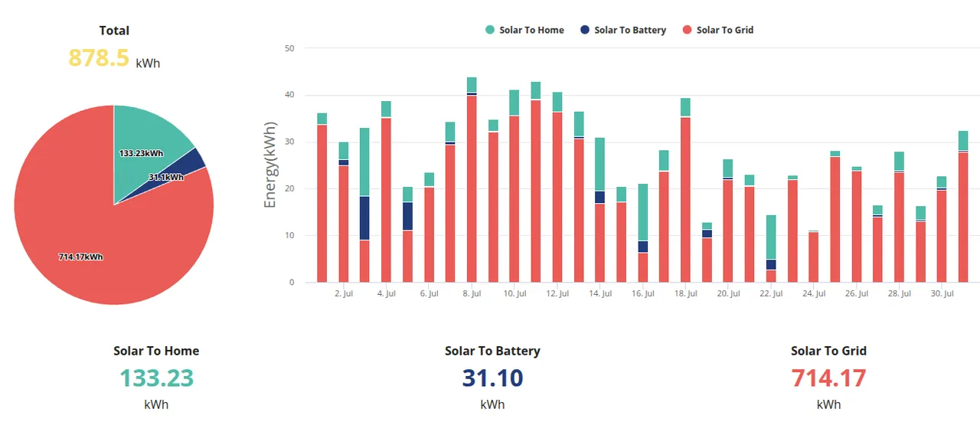Click the 878.5 total kWh value

[99, 58]
